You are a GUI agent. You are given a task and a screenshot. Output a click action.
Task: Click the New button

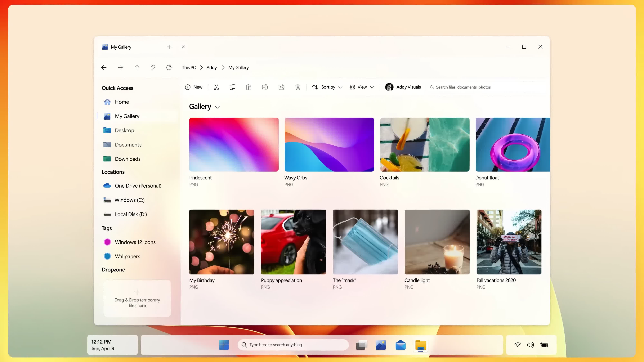[x=194, y=87]
